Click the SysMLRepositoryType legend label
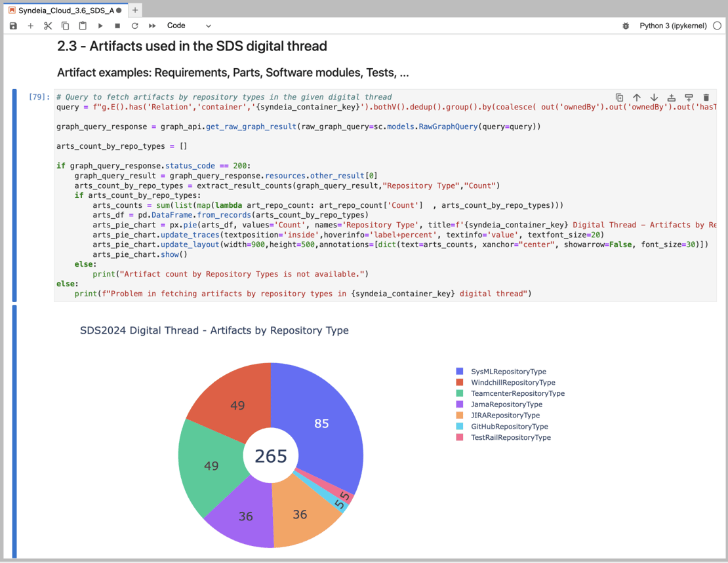The width and height of the screenshot is (728, 563). pyautogui.click(x=508, y=372)
